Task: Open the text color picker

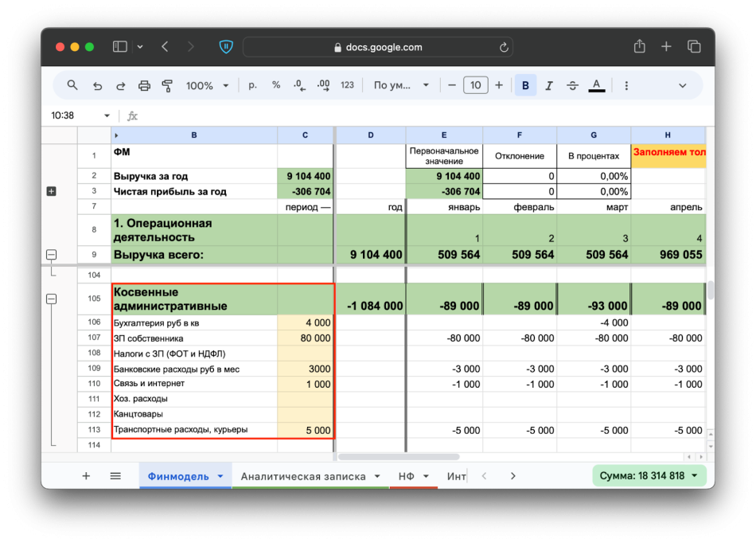Action: pos(596,85)
